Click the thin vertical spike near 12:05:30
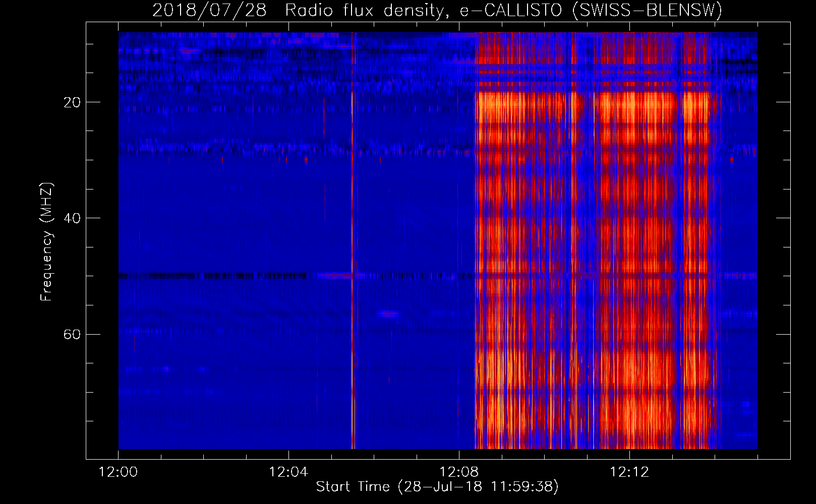Viewport: 816px width, 504px height. 353,240
